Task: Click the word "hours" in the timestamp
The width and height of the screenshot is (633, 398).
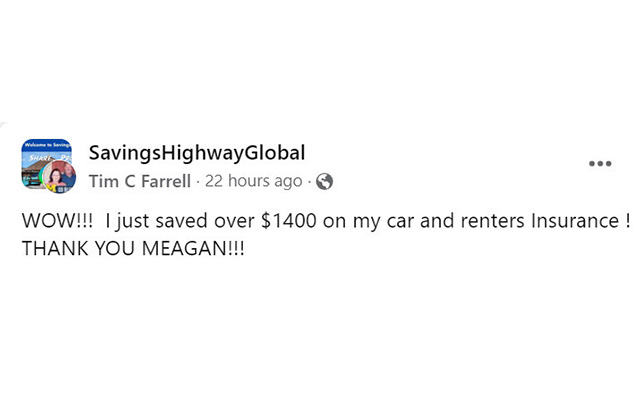Action: [248, 181]
